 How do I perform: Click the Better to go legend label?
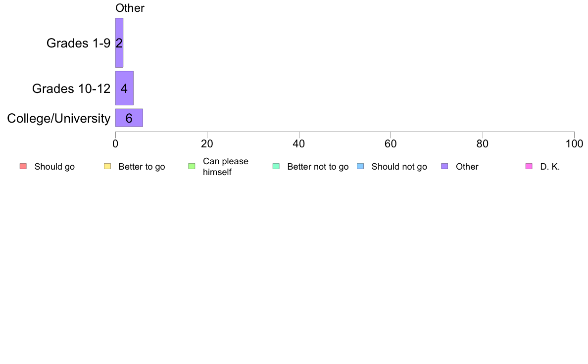pyautogui.click(x=142, y=167)
